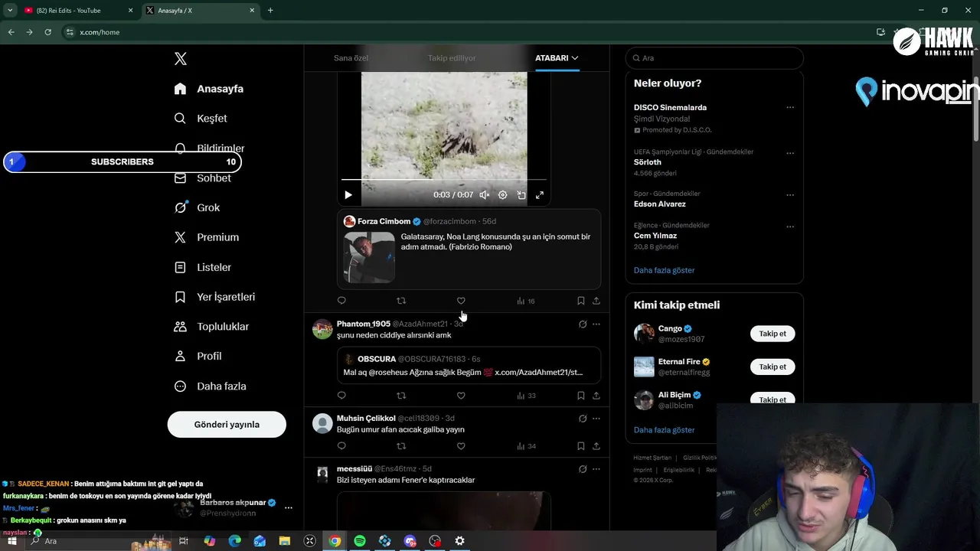This screenshot has width=980, height=551.
Task: Bookmark the Phantom_1905 post
Action: coord(581,396)
